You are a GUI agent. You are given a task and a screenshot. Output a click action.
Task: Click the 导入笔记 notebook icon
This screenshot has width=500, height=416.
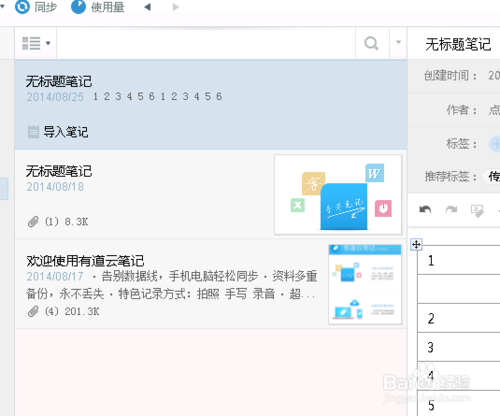(x=33, y=132)
